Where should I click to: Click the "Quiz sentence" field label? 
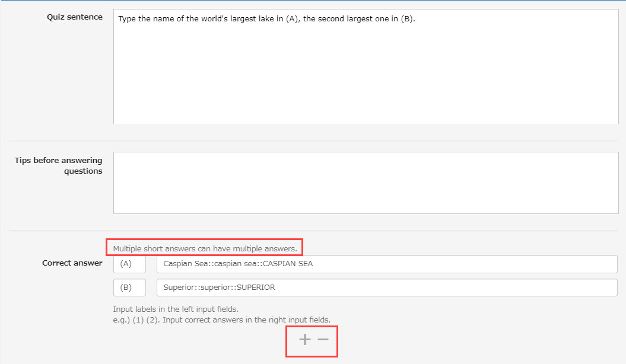(x=75, y=17)
